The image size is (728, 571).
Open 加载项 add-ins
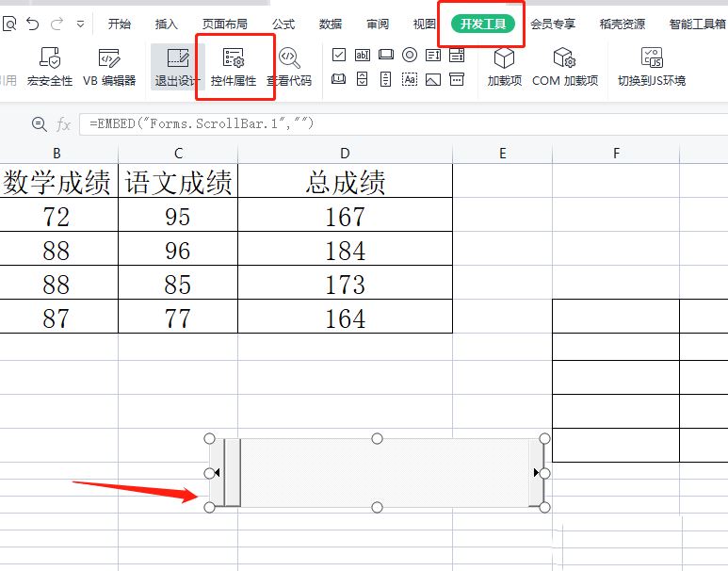pos(505,67)
